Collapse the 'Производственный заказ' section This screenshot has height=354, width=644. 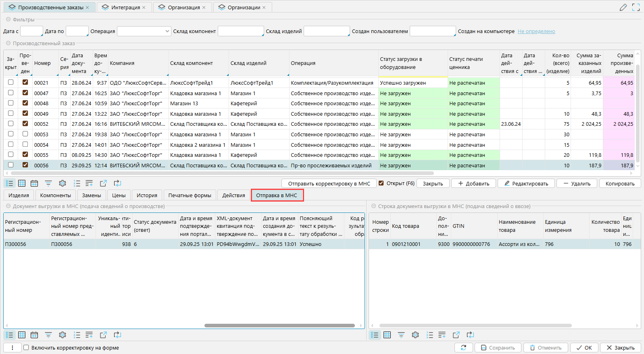(x=8, y=43)
